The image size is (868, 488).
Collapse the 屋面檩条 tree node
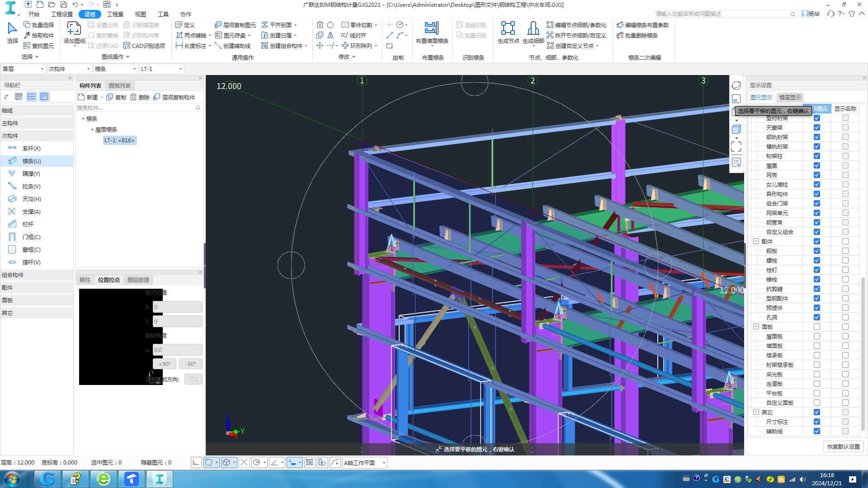92,130
